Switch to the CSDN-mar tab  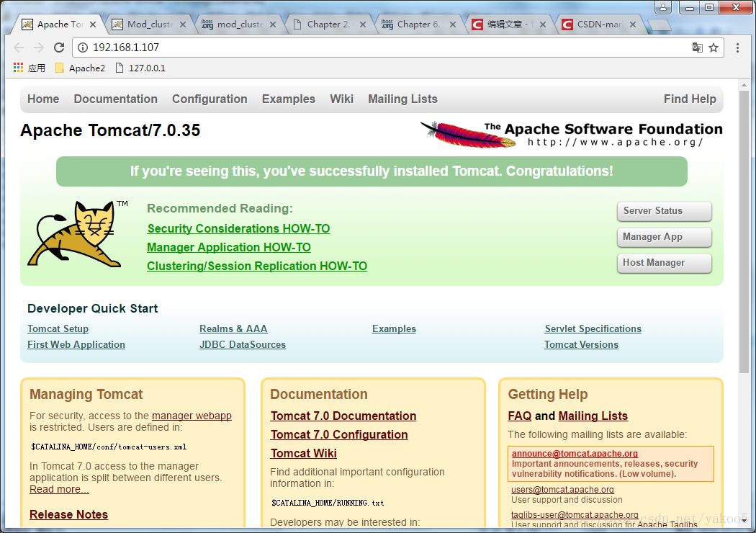pyautogui.click(x=598, y=24)
